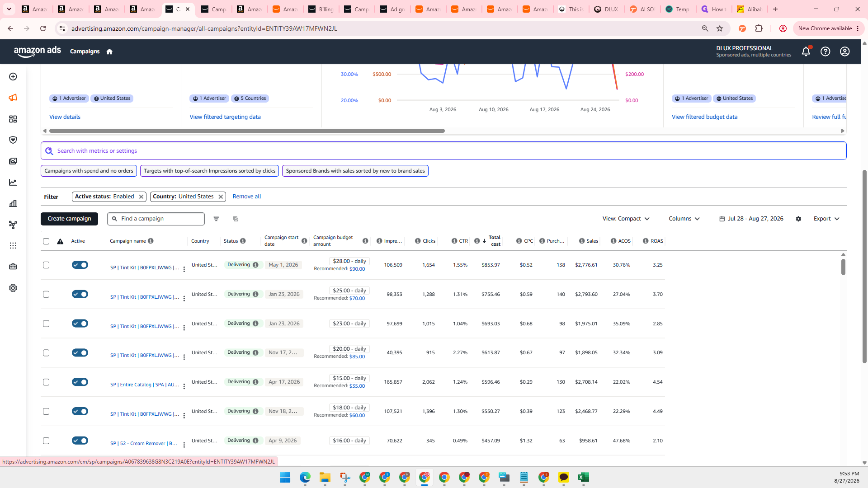Edit the $15.00 - daily budget field
868x488 pixels.
click(349, 378)
